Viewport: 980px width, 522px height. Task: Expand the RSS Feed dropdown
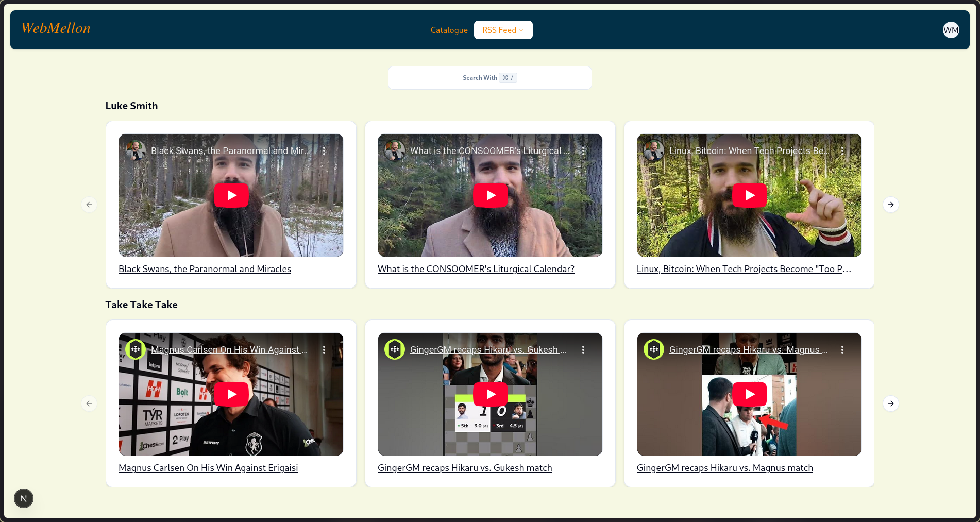click(x=503, y=30)
